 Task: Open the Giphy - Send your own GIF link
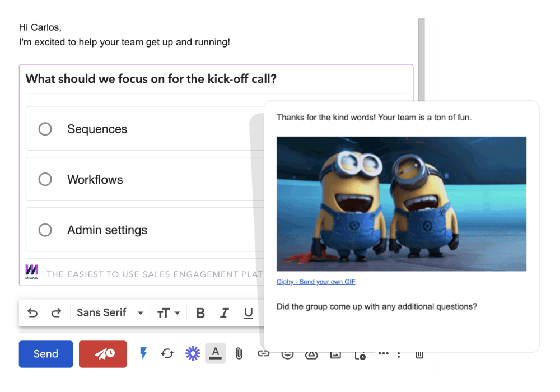click(316, 282)
